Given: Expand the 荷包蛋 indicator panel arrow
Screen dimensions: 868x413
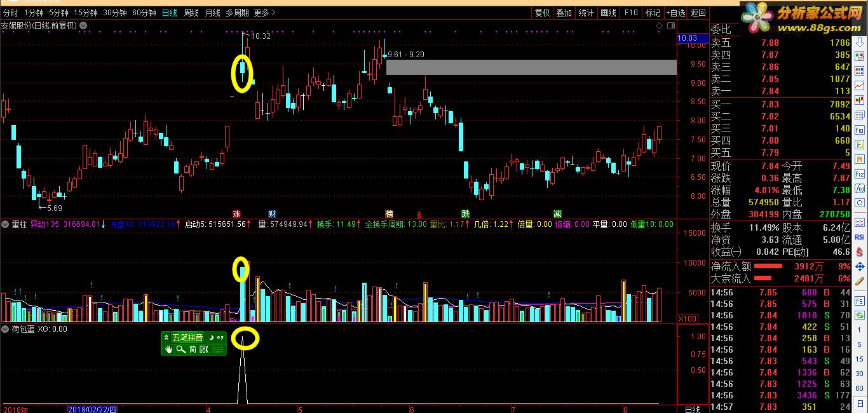Looking at the screenshot, I should pyautogui.click(x=6, y=329).
